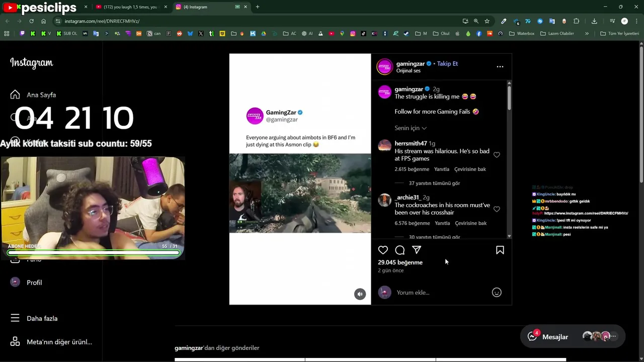Image resolution: width=644 pixels, height=362 pixels.
Task: Switch to the '(4) Instagram' browser tab
Action: click(211, 7)
